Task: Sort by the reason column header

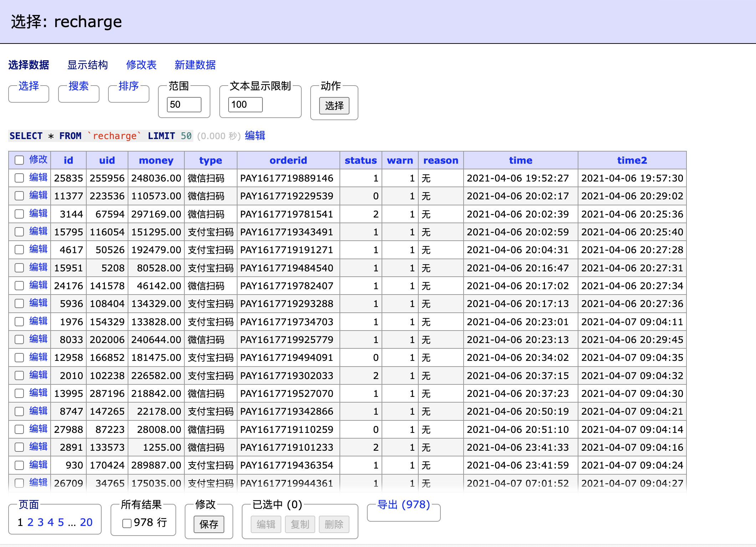Action: pos(441,160)
